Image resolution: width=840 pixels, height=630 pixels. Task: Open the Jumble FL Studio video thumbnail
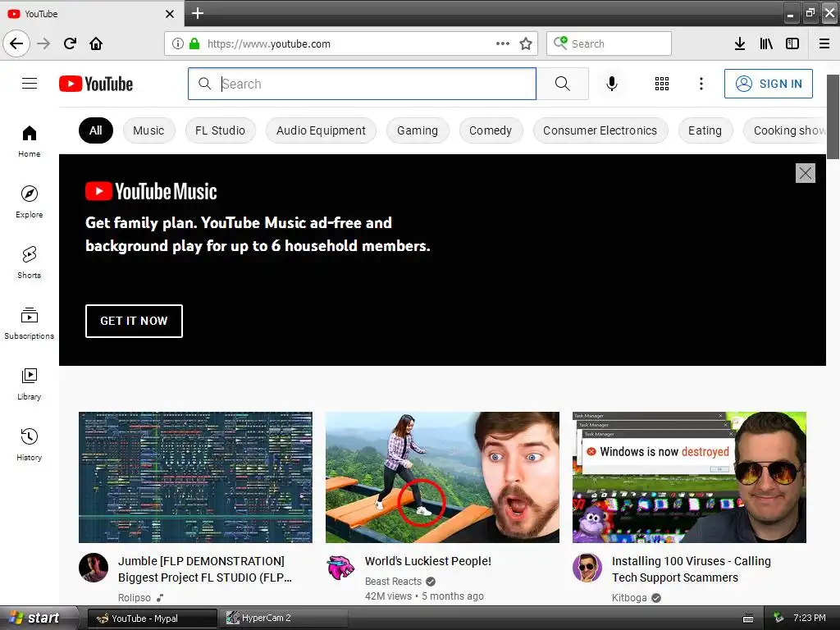click(195, 477)
